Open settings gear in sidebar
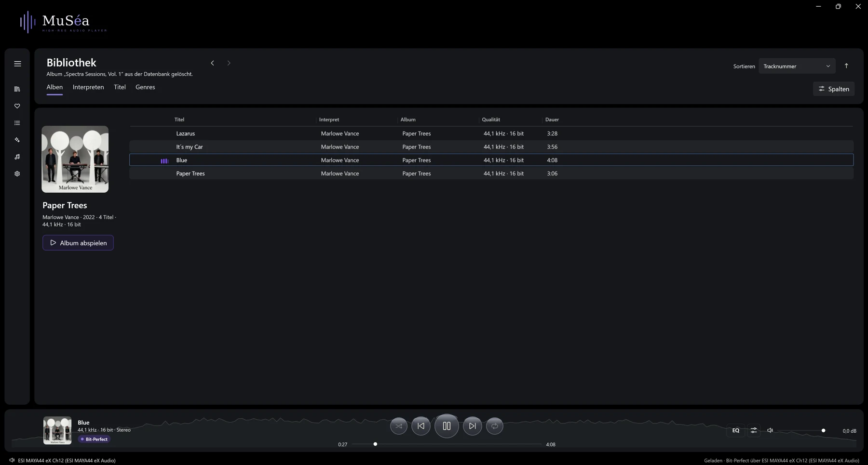The image size is (868, 465). (x=17, y=173)
